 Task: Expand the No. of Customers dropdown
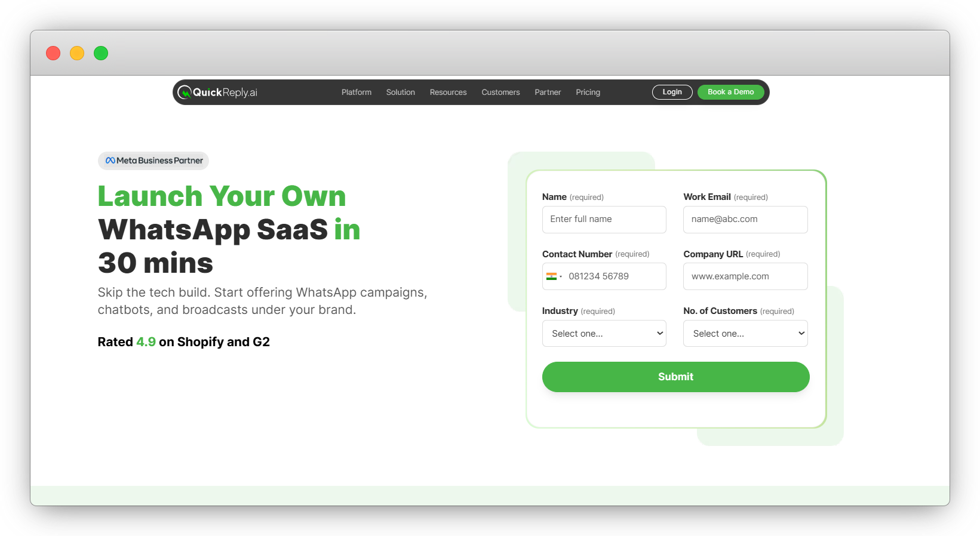coord(745,334)
